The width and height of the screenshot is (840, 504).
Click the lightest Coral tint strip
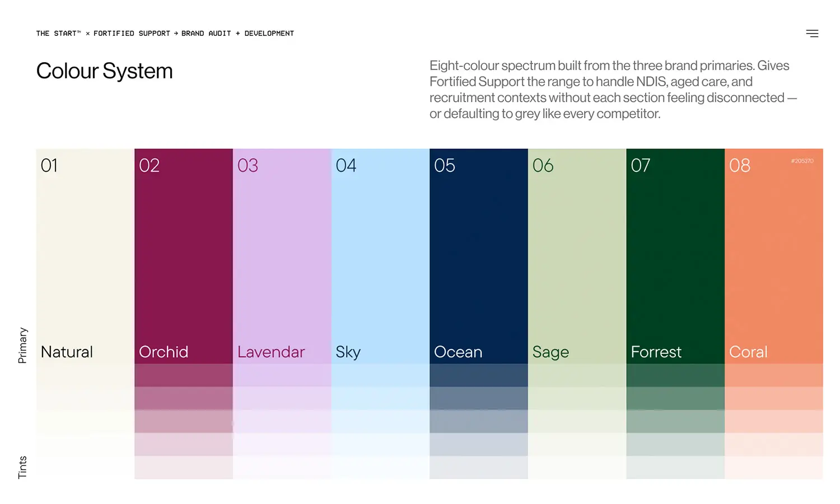[x=774, y=467]
